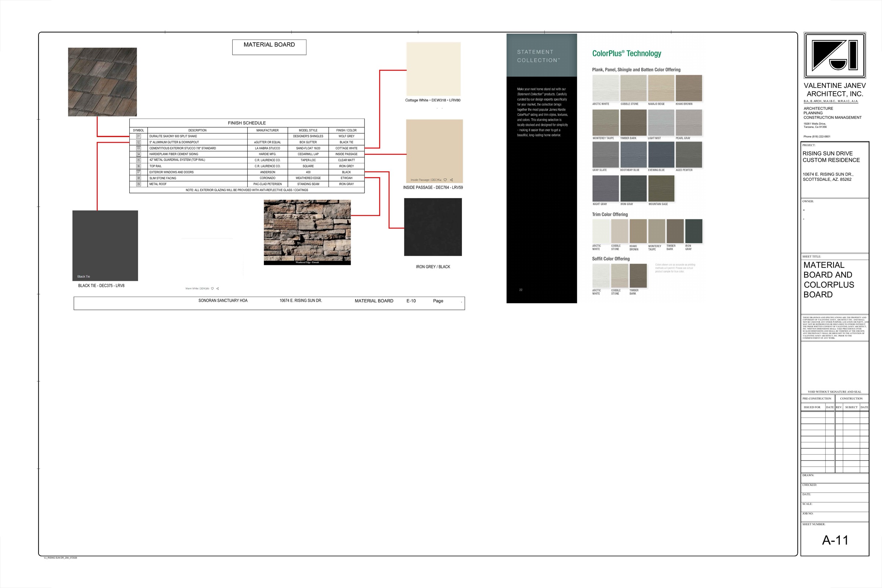Select symbol box 09 in Finish Schedule
The height and width of the screenshot is (588, 882).
(x=139, y=184)
